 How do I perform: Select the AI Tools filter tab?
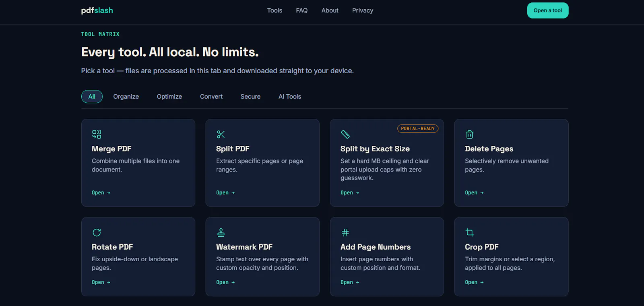coord(290,97)
